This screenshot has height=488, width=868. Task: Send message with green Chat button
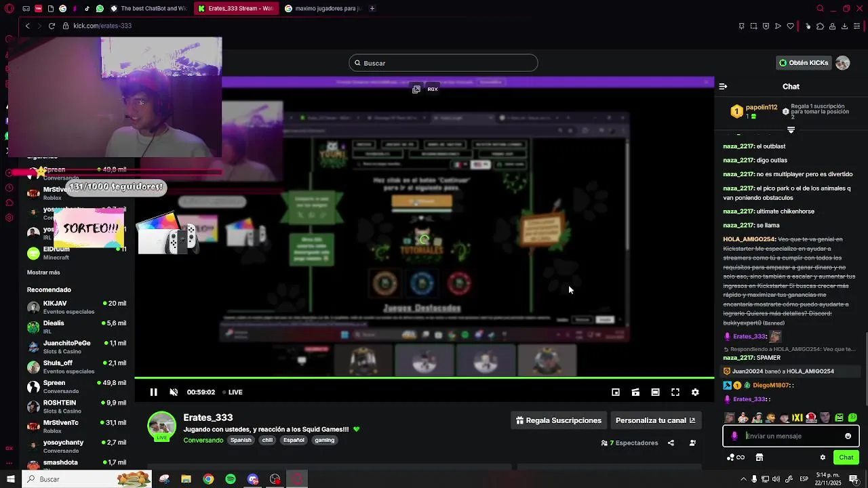[x=846, y=457]
